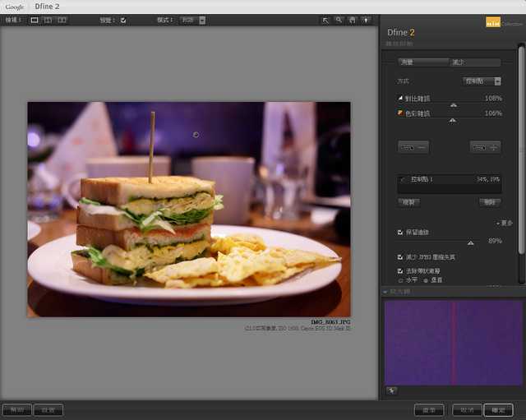Activate the zoom magnifier tool

[339, 20]
